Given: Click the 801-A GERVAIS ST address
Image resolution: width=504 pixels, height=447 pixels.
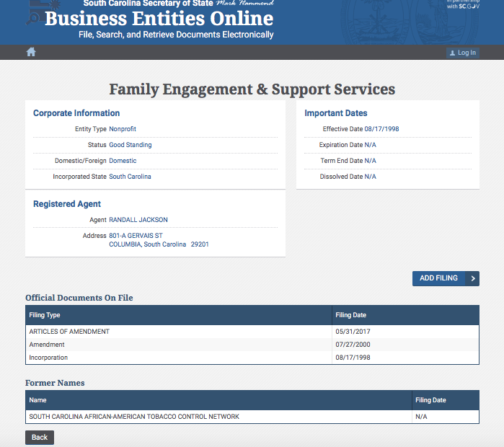Looking at the screenshot, I should click(x=136, y=236).
